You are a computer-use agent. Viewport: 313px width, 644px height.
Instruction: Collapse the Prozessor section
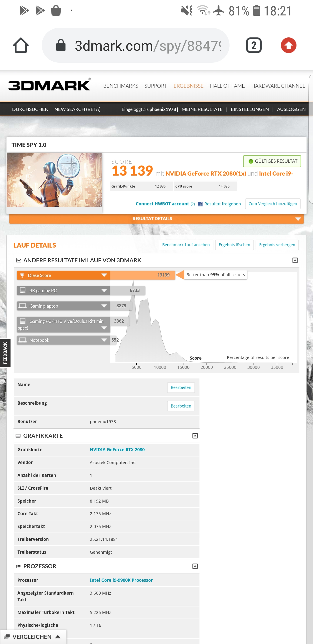(195, 566)
